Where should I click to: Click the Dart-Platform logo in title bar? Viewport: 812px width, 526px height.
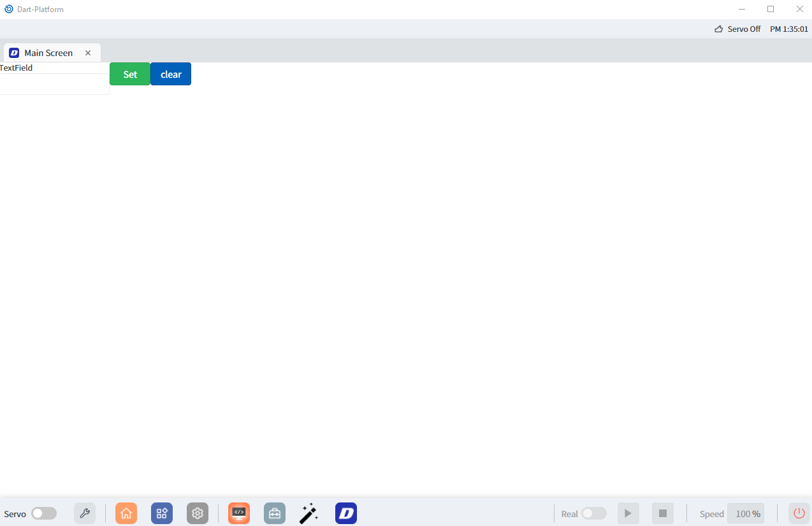tap(9, 9)
